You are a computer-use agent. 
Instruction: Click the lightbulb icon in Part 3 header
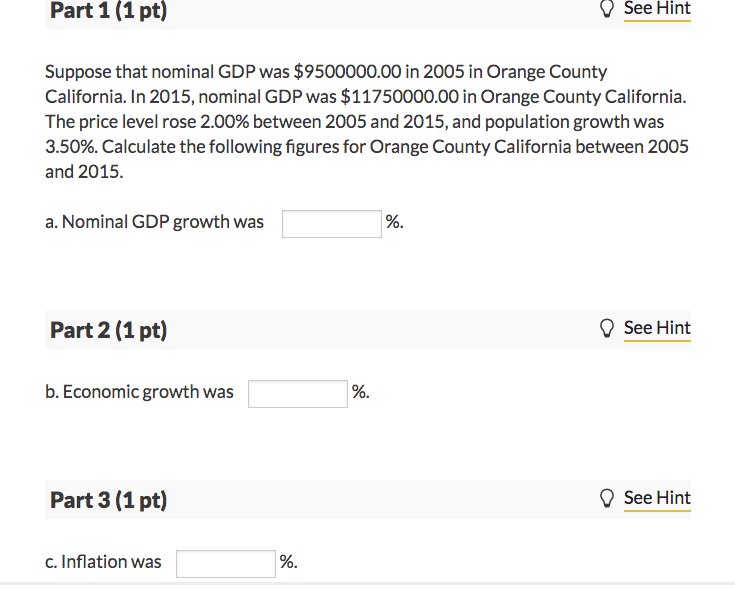coord(607,498)
